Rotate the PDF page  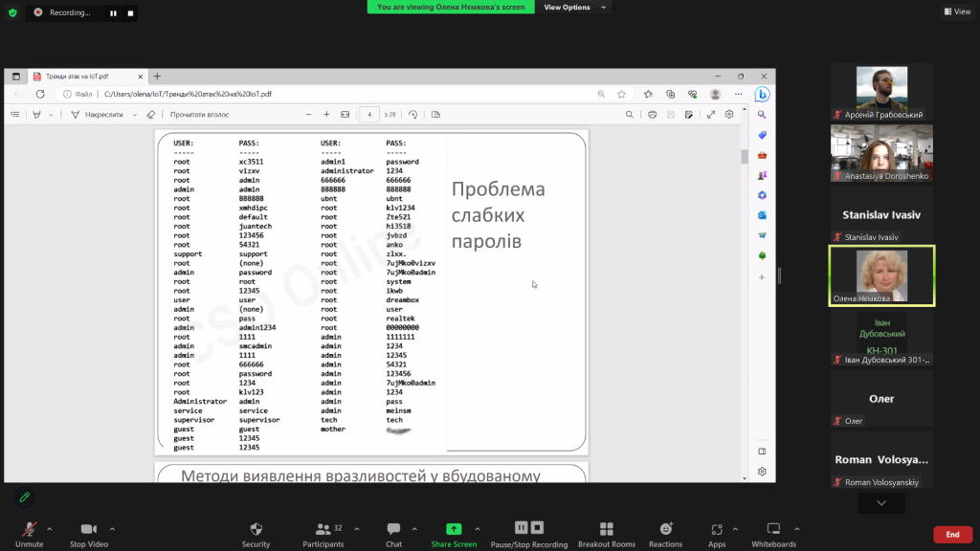click(413, 115)
